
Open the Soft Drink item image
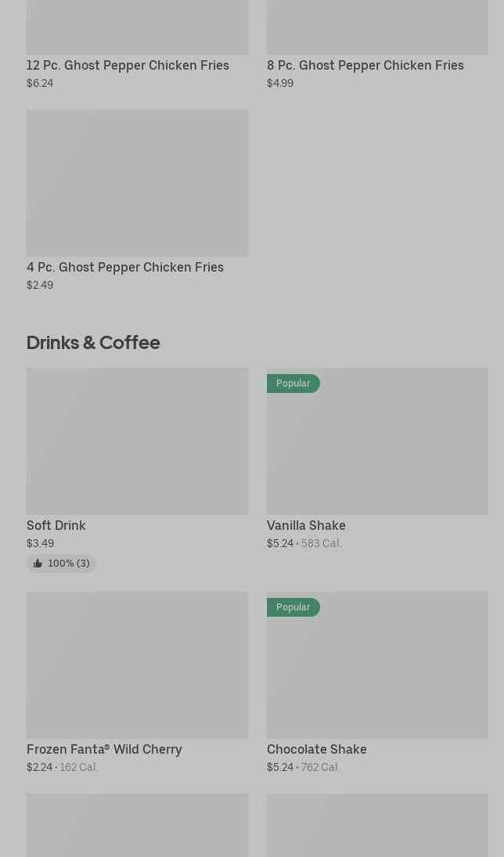tap(137, 441)
